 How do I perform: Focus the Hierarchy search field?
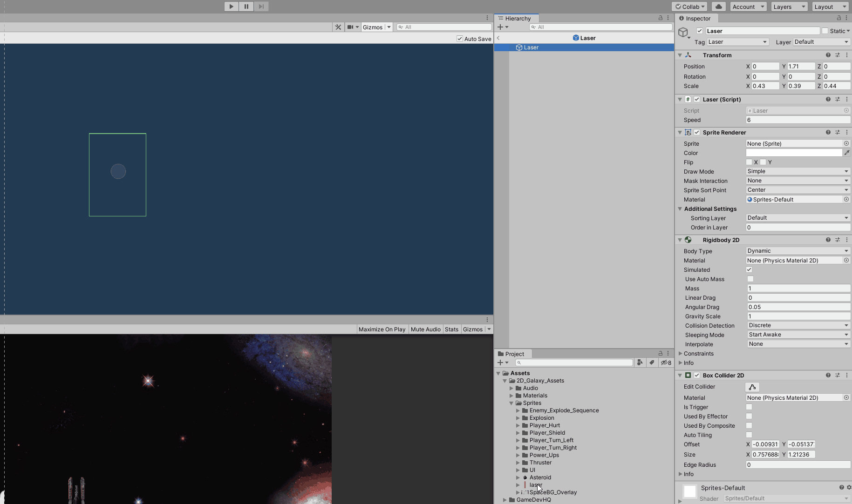click(600, 27)
